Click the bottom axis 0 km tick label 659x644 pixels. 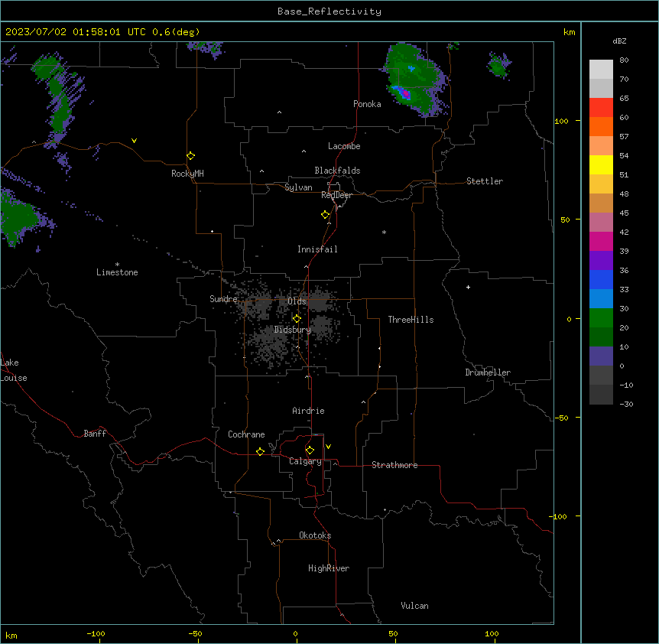[295, 633]
